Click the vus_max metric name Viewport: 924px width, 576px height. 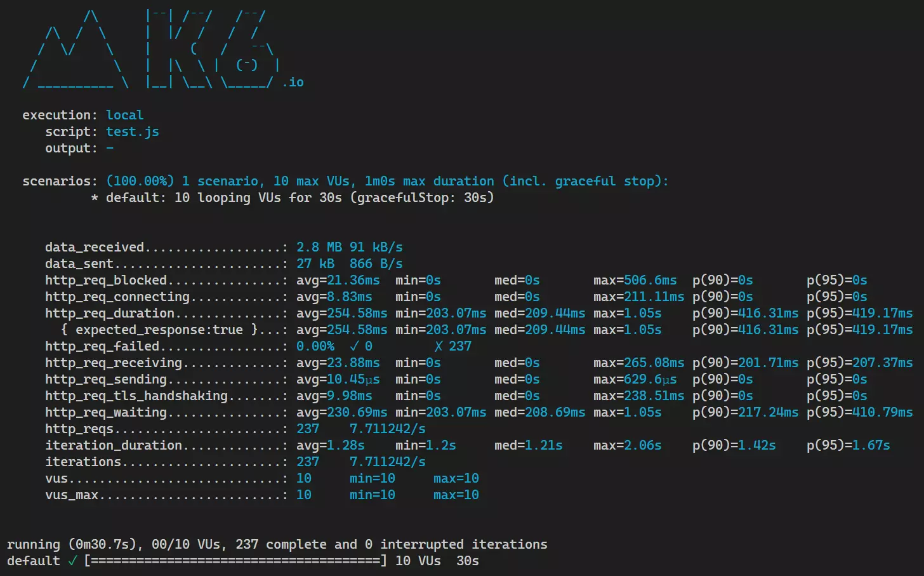72,495
